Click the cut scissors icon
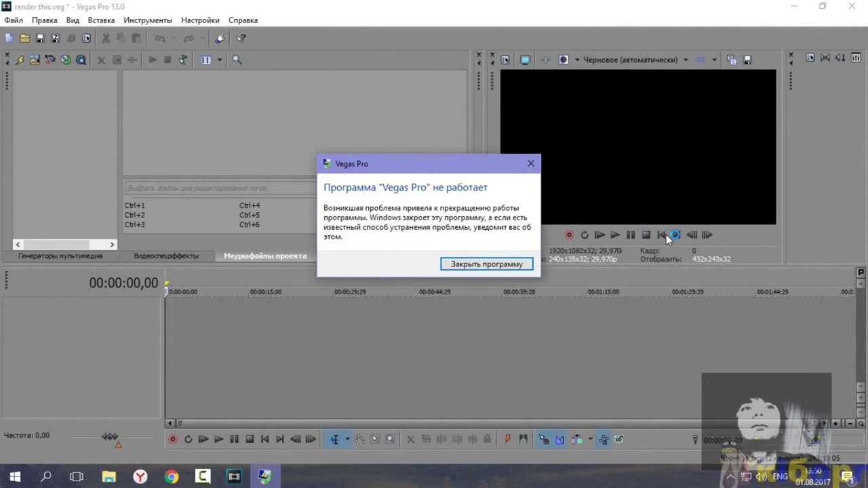This screenshot has height=488, width=868. click(106, 39)
